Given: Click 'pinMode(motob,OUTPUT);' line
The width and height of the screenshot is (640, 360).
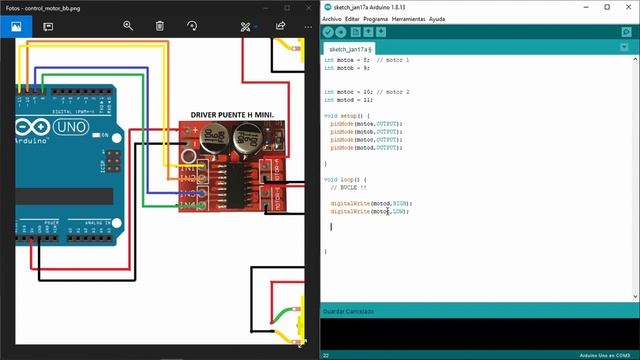Looking at the screenshot, I should 367,132.
